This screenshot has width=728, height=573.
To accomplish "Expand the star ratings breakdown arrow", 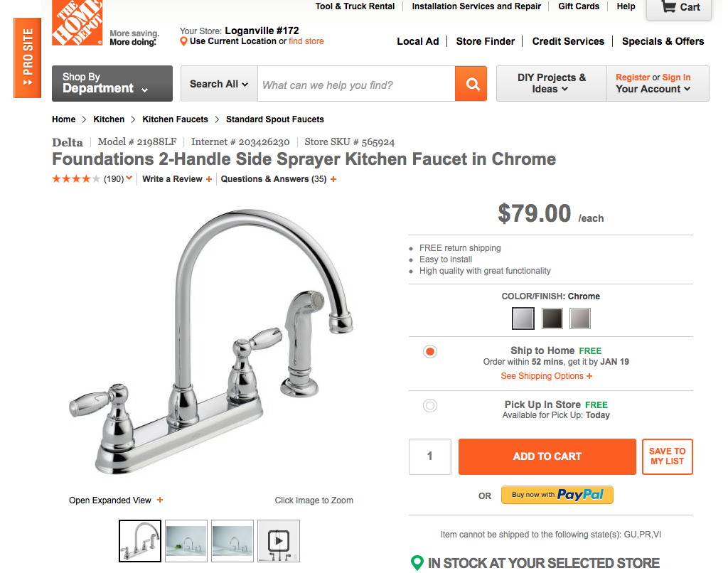I will pyautogui.click(x=129, y=178).
